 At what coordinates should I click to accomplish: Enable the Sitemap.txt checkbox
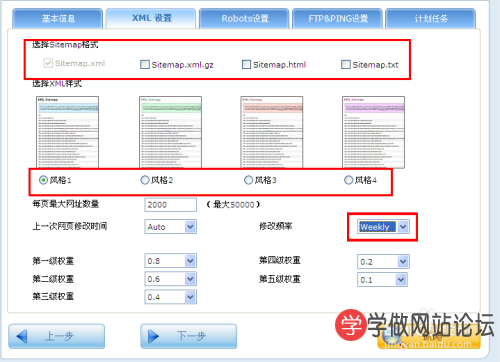pos(346,64)
